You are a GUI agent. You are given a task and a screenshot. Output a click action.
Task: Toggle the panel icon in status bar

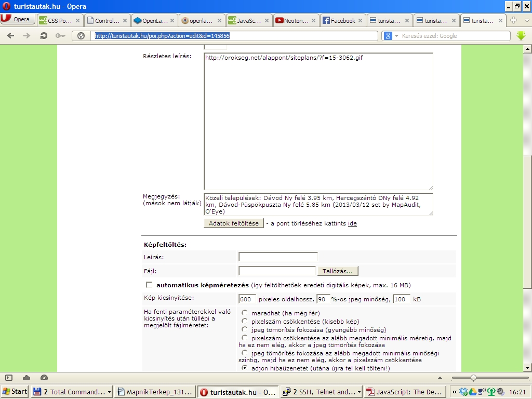(9, 378)
